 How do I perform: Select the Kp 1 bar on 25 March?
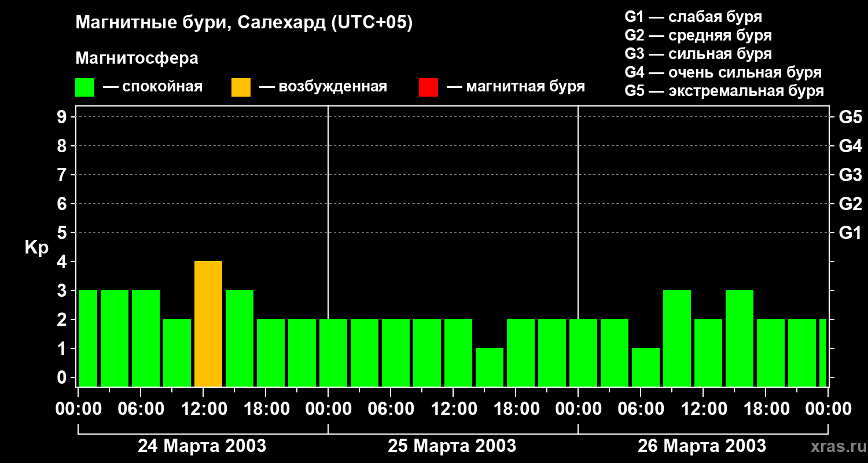(490, 367)
